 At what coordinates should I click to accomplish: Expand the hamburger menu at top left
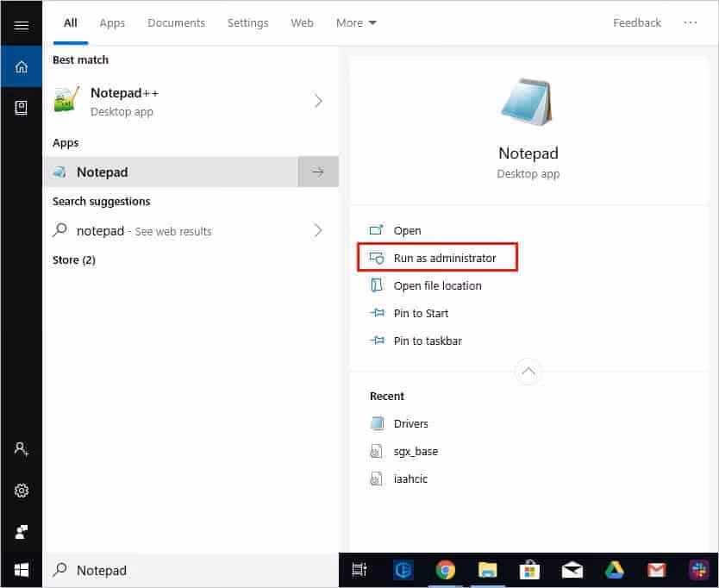coord(21,24)
